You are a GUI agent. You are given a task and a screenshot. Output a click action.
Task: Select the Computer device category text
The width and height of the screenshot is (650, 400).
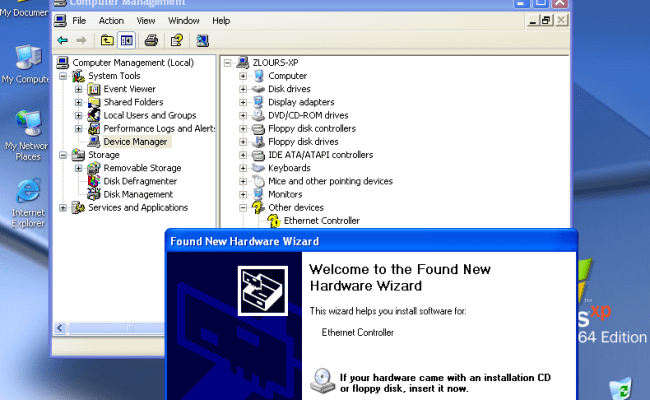click(x=287, y=76)
